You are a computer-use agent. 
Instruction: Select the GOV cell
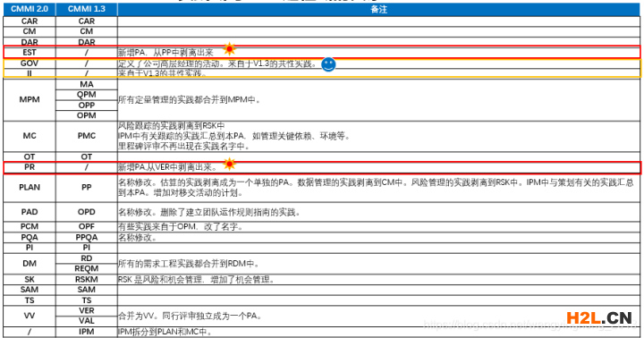[30, 63]
